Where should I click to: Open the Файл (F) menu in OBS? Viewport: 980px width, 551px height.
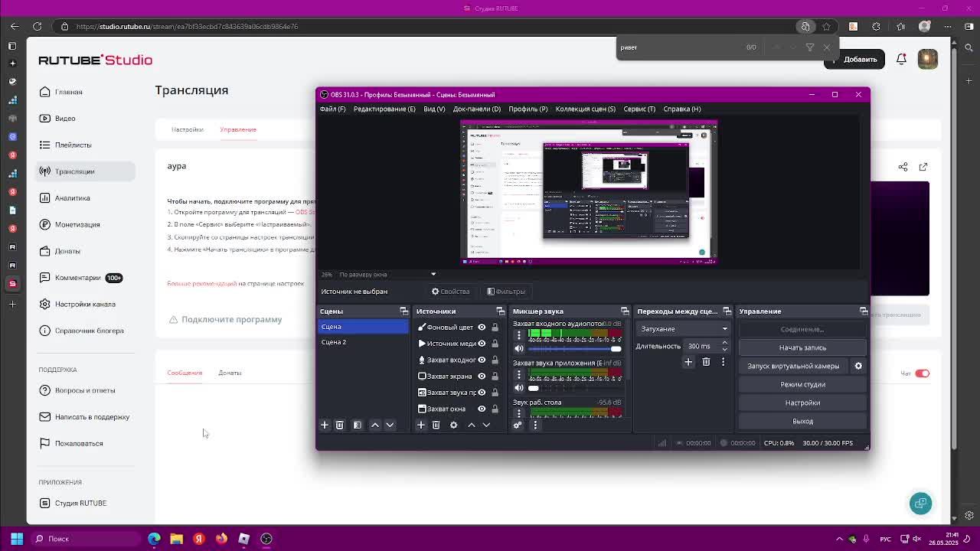(x=333, y=109)
